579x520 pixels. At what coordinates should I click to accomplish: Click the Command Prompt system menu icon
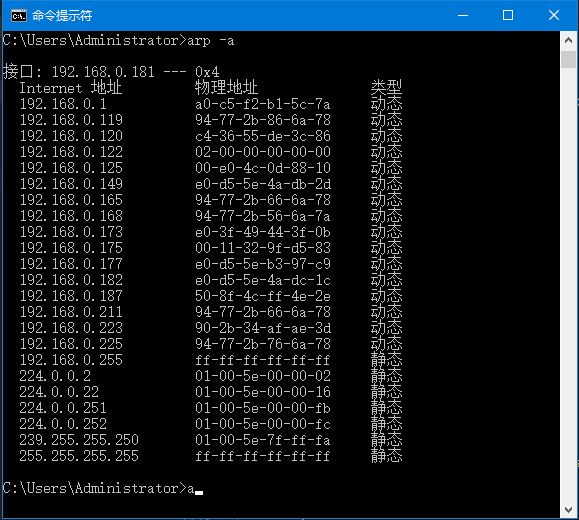[18, 16]
